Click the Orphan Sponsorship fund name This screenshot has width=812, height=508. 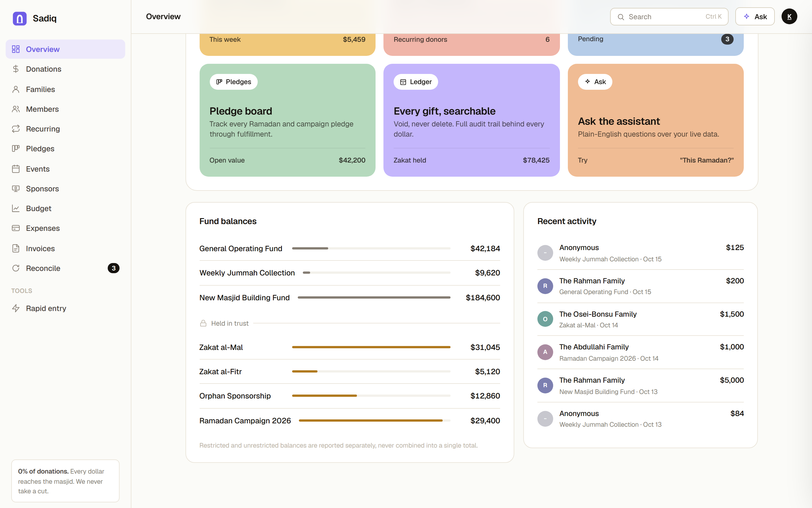(x=235, y=396)
